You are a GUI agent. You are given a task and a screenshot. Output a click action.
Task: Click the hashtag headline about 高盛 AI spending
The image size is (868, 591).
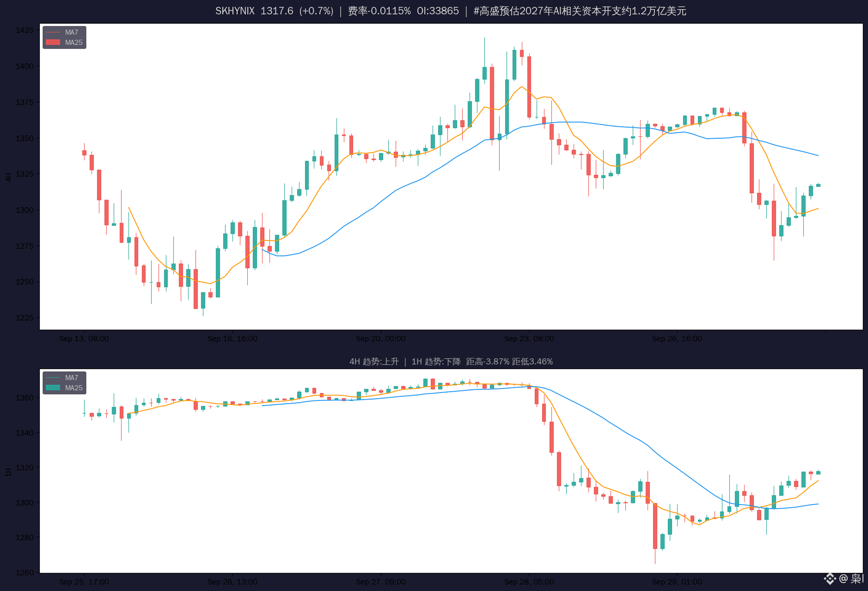pyautogui.click(x=580, y=11)
